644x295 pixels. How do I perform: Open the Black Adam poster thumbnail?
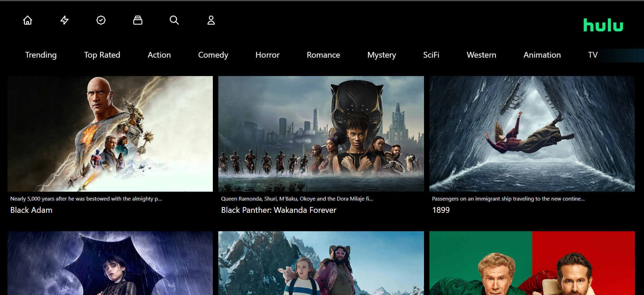coord(110,134)
